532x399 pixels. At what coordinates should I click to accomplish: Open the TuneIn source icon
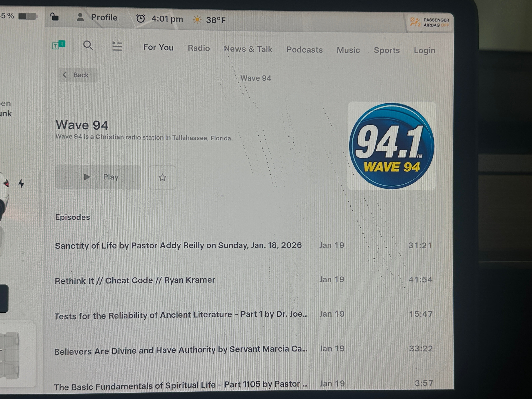click(59, 45)
